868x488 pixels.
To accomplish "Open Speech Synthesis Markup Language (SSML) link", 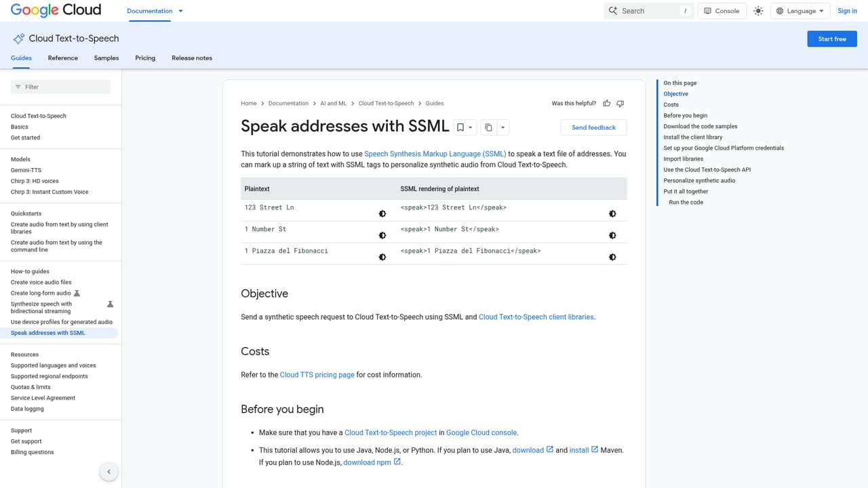I will click(x=435, y=154).
